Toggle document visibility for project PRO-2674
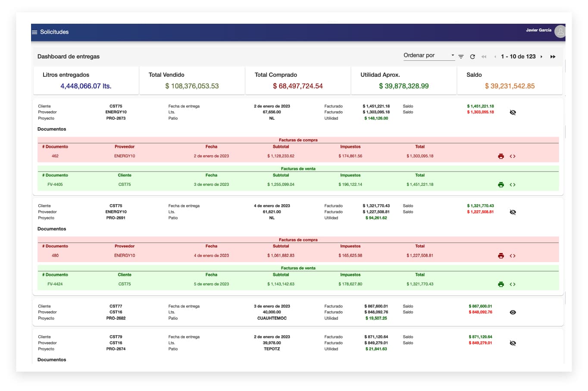The height and width of the screenshot is (391, 588). point(513,343)
